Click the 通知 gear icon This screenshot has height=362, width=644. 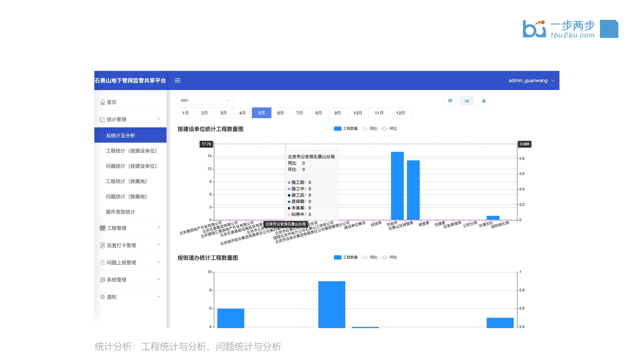[x=102, y=297]
